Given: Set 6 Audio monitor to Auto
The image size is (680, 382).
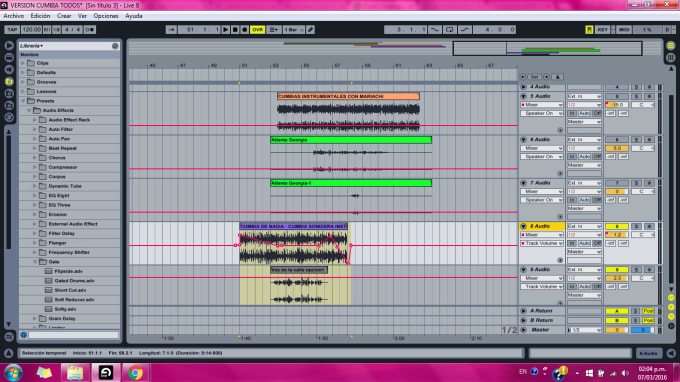Looking at the screenshot, I should coord(584,157).
